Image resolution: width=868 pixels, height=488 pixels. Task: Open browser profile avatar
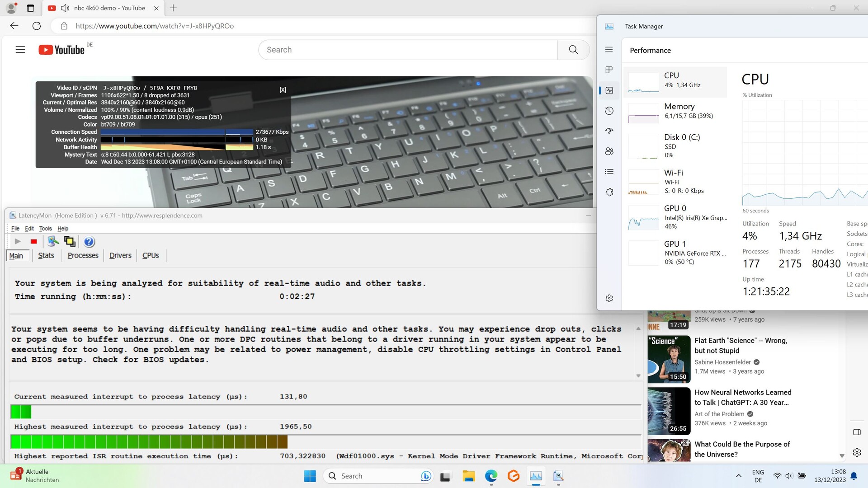[11, 8]
